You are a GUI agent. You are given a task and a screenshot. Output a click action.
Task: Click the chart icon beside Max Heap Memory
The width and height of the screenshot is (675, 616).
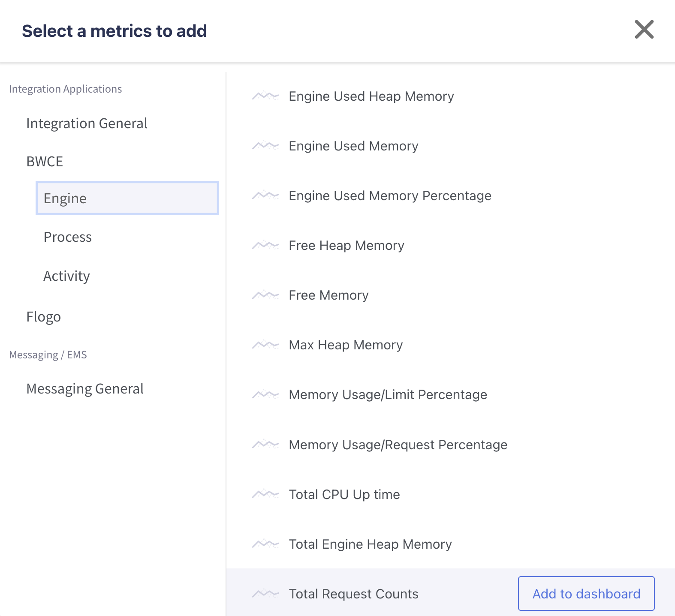coord(265,345)
